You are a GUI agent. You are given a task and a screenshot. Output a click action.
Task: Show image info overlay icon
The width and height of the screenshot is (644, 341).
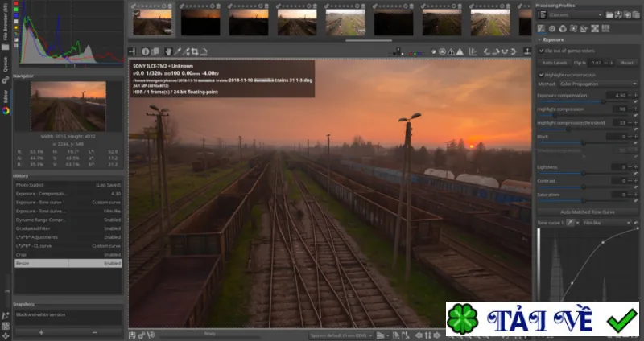coord(146,51)
